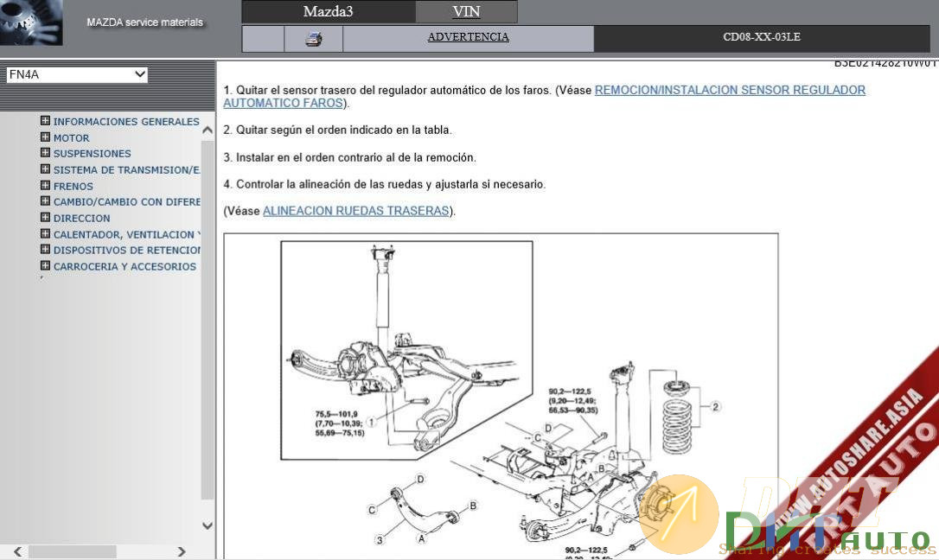This screenshot has width=939, height=560.
Task: Open REMOCION/INSTALACION SENSOR REGULADOR link
Action: click(730, 90)
